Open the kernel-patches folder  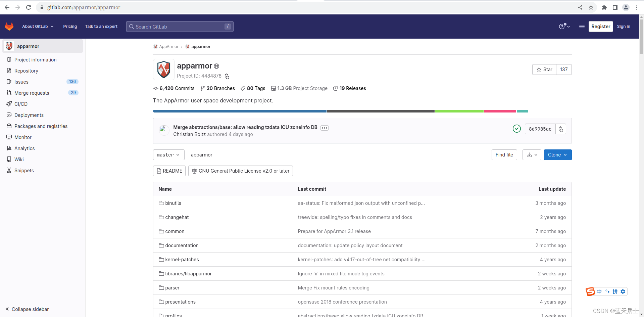tap(182, 260)
